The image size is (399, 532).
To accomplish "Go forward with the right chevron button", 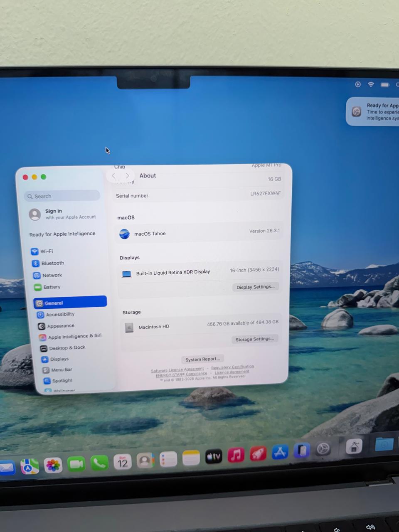I will tap(127, 176).
